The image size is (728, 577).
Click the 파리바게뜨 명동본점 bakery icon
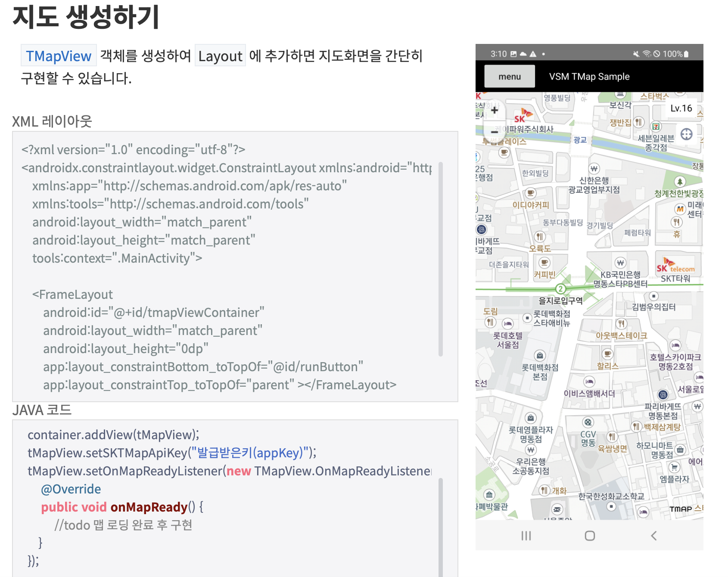click(x=663, y=394)
